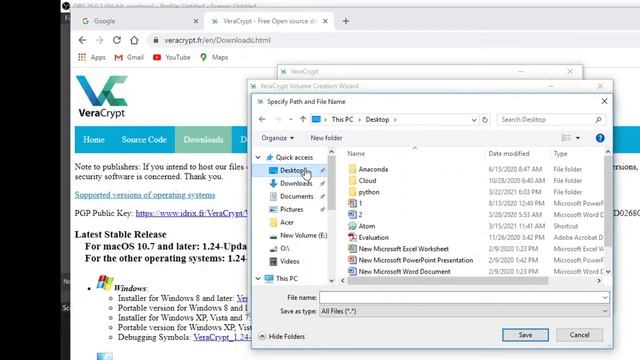Open the Apps bookmark grid
Image resolution: width=640 pixels, height=360 pixels.
coord(92,57)
